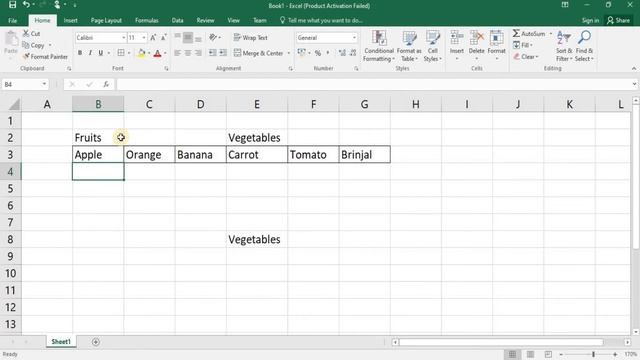Increase the cell indent

click(x=223, y=53)
